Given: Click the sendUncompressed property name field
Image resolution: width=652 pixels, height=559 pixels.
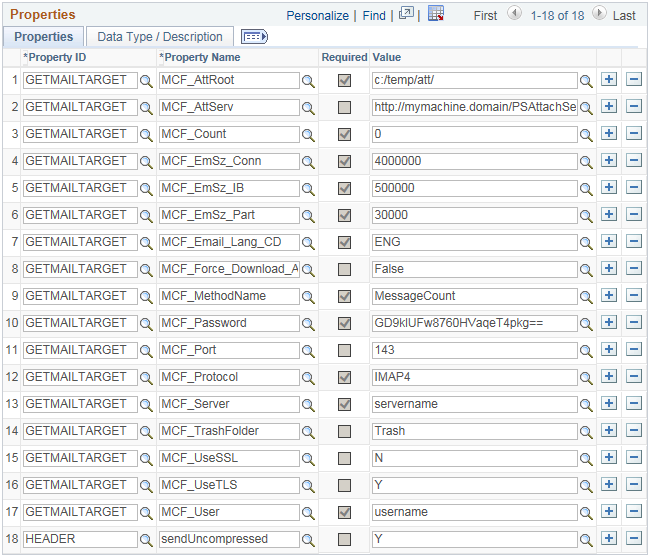Looking at the screenshot, I should click(229, 539).
